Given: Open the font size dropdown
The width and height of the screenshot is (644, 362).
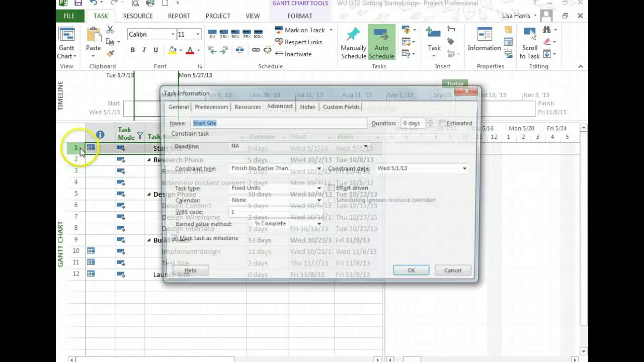Looking at the screenshot, I should [198, 34].
